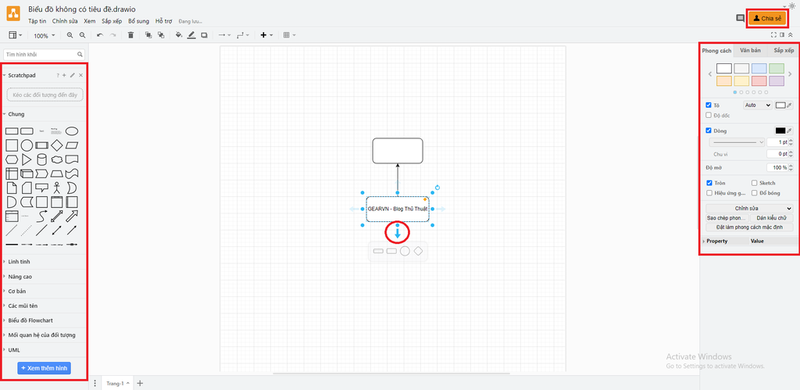
Task: Open the Auto fill style dropdown
Action: pyautogui.click(x=757, y=105)
